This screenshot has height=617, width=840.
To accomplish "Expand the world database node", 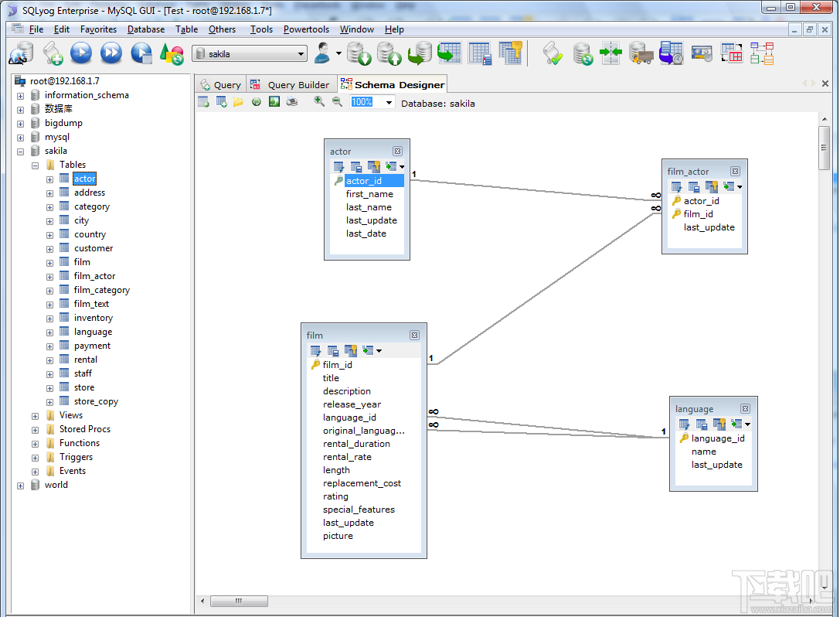I will pyautogui.click(x=20, y=485).
